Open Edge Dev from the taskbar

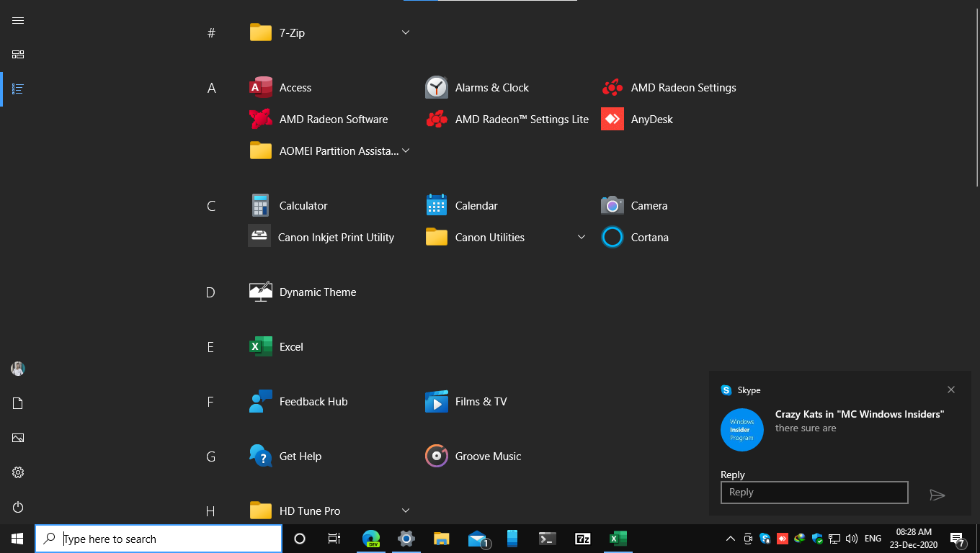pos(371,539)
